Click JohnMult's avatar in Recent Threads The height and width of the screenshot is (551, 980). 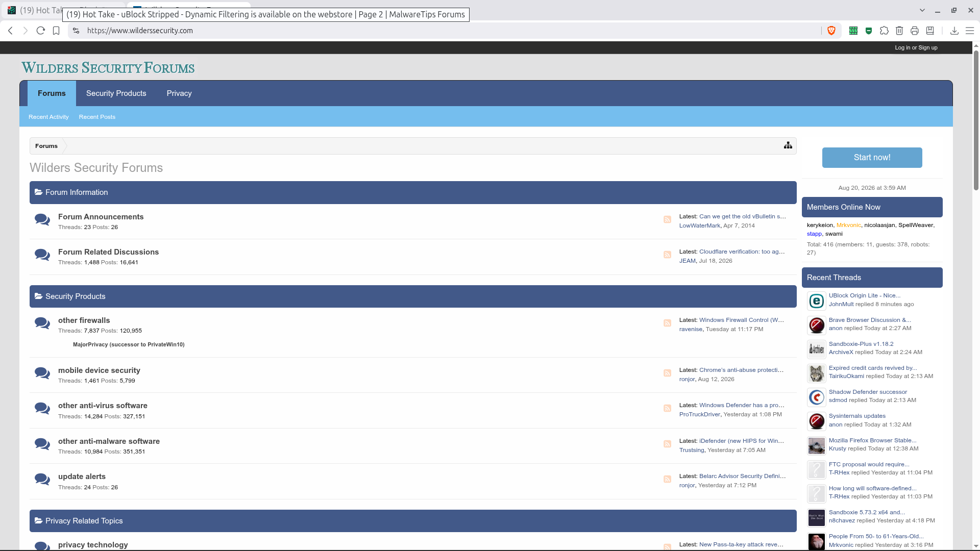click(817, 301)
